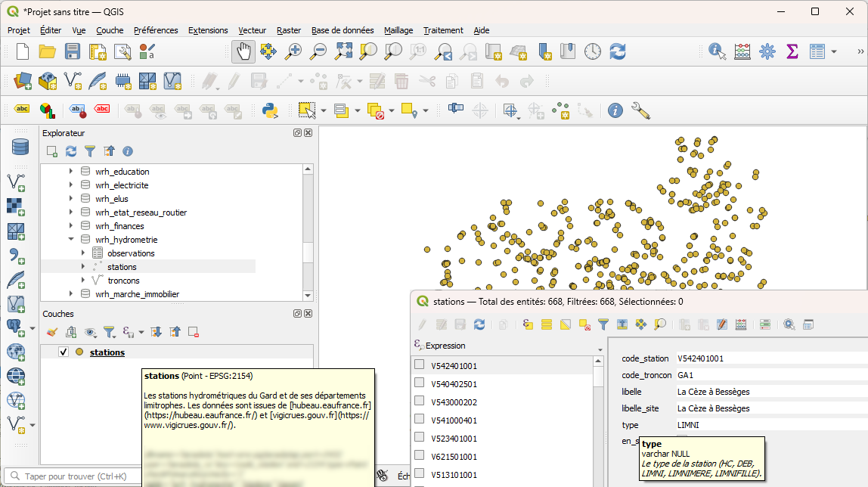Expand the wrh_elus schema
The height and width of the screenshot is (487, 868).
pyautogui.click(x=71, y=198)
